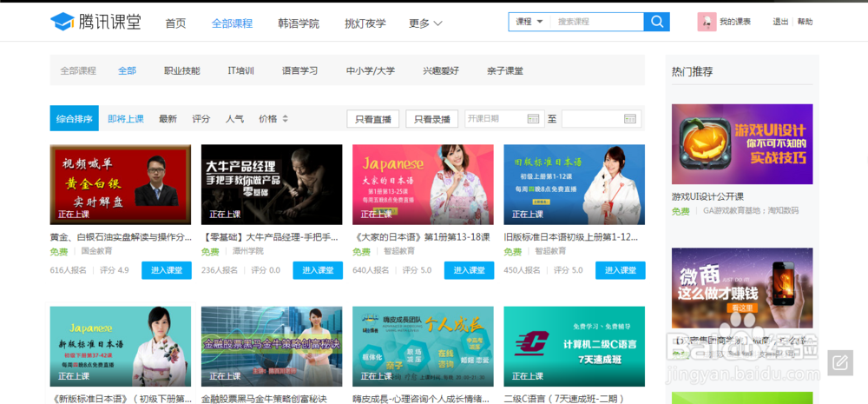Select the 兴趣爱好 category
Screen dimensions: 868x404
[x=441, y=71]
